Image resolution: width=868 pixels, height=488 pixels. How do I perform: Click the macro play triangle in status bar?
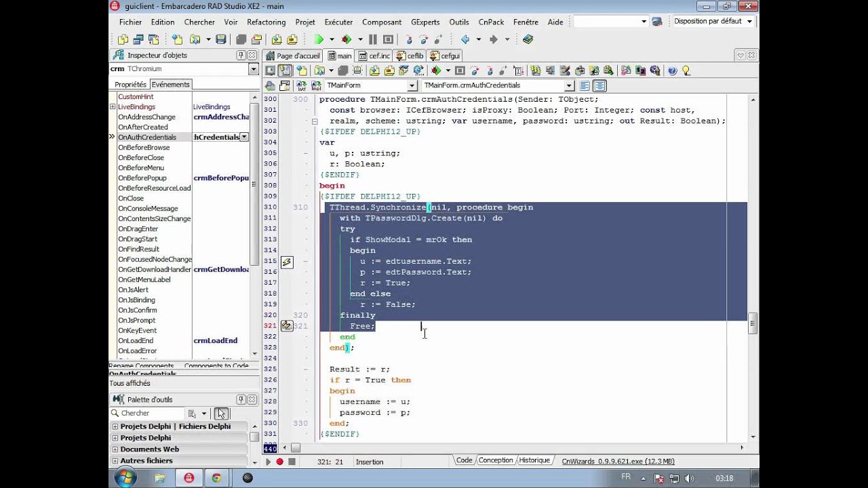pos(268,462)
